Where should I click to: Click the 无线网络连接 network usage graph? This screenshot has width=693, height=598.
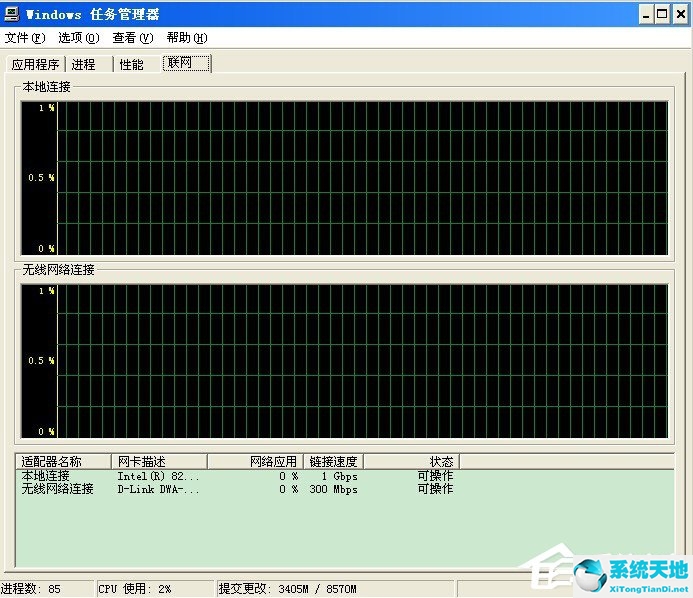pyautogui.click(x=344, y=361)
